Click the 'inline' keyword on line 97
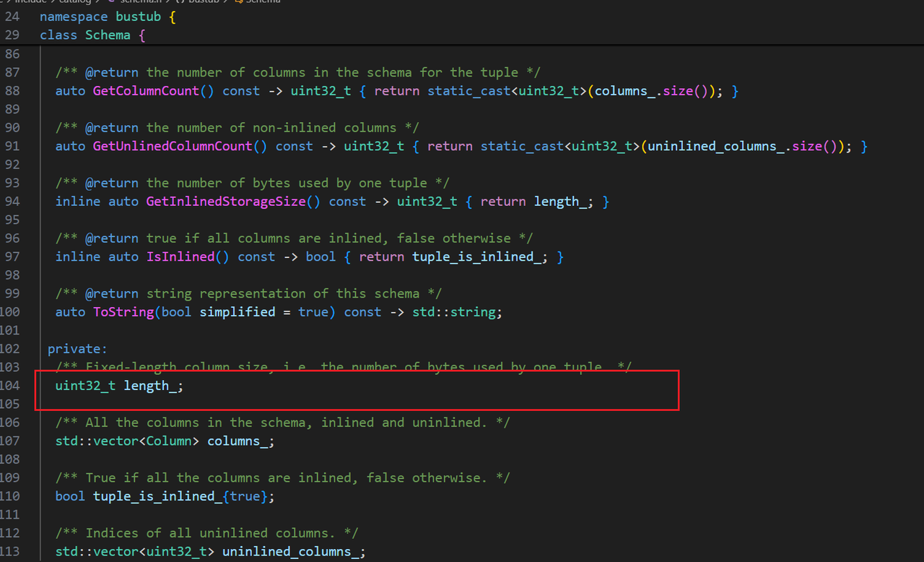This screenshot has height=562, width=924. [x=78, y=256]
